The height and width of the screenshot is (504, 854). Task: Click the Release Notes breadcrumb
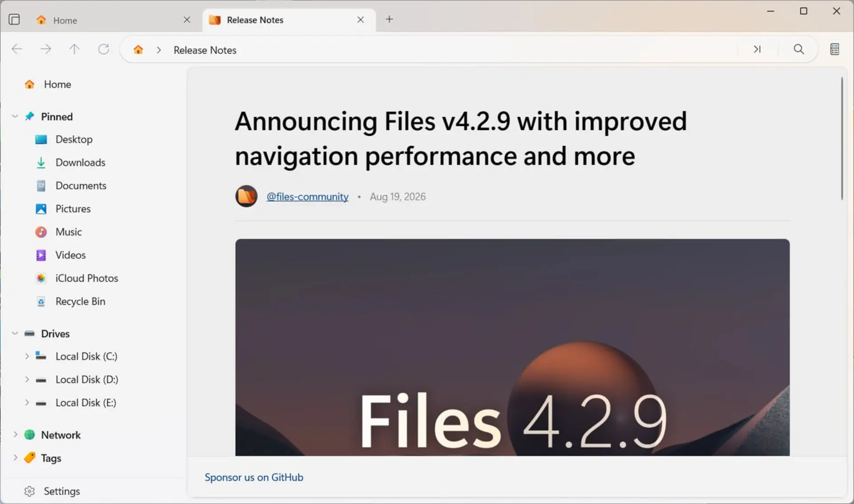click(205, 50)
